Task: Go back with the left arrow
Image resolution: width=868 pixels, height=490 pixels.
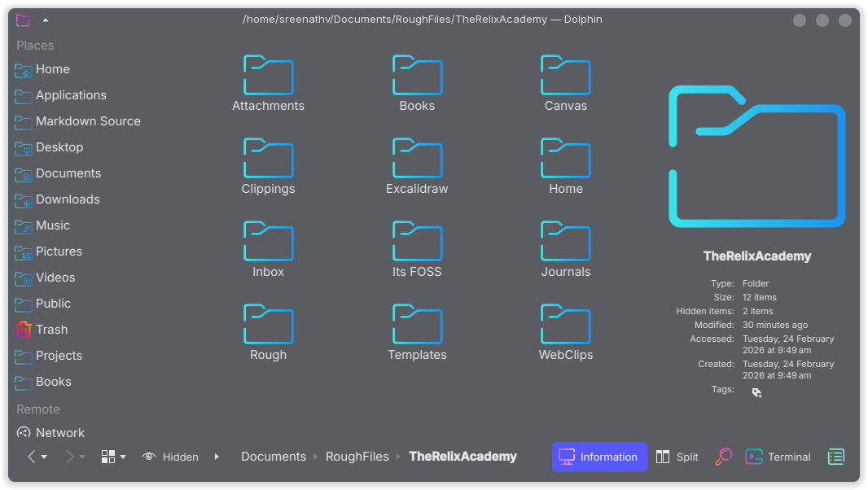Action: click(x=32, y=457)
